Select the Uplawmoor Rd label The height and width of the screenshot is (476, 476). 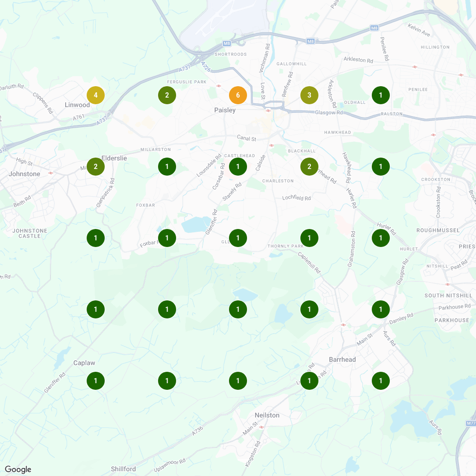point(169,466)
